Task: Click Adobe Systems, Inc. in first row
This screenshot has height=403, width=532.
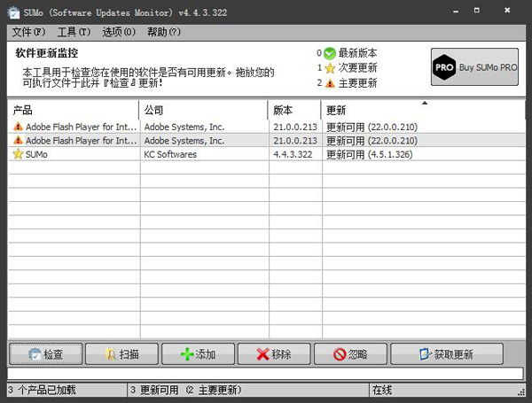Action: pos(184,127)
